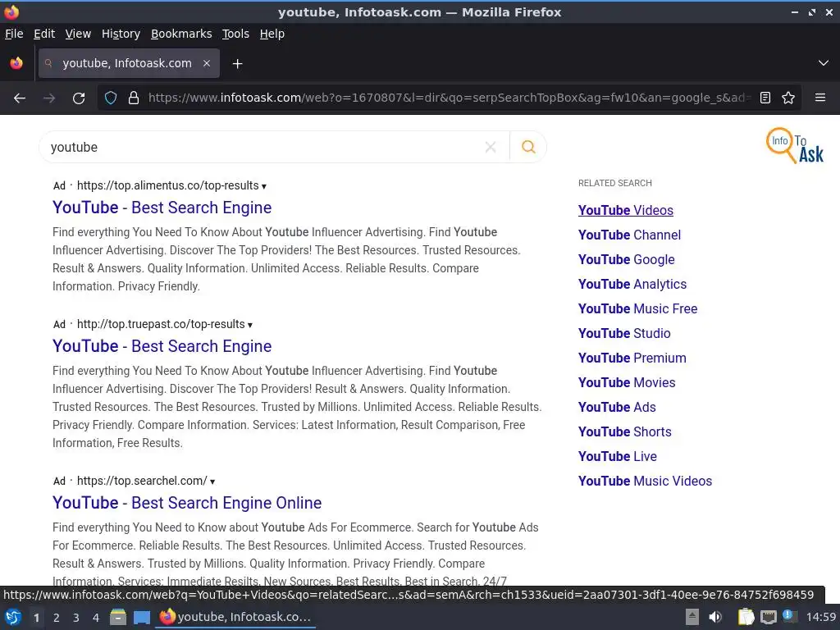Switch to virtual desktop 2
The height and width of the screenshot is (630, 840).
pos(56,618)
